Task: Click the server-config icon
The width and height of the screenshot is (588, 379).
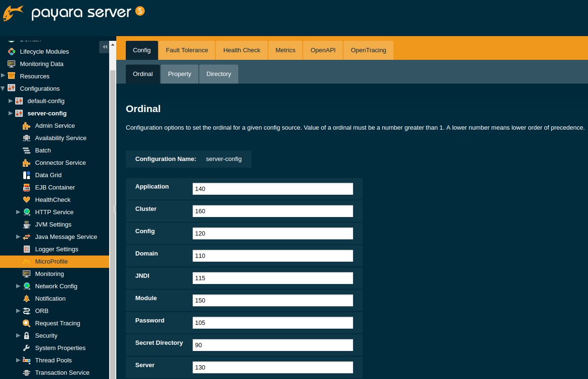Action: coord(19,113)
